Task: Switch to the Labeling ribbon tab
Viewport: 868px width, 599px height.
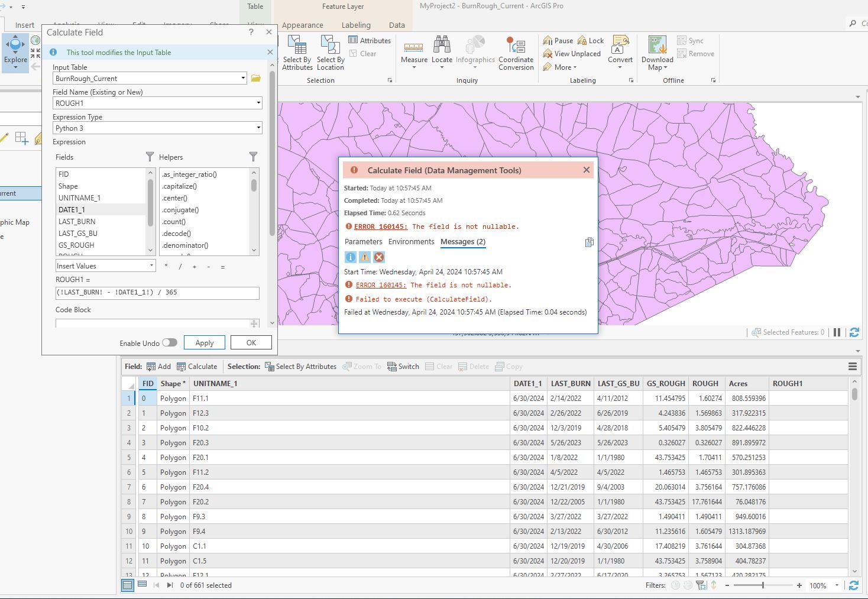Action: tap(356, 25)
